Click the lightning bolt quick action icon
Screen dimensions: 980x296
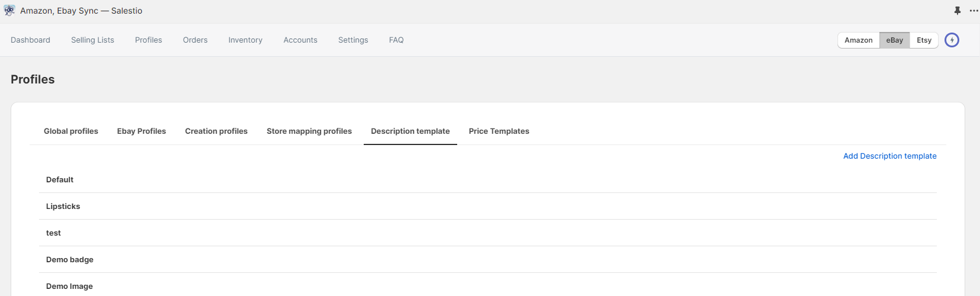pos(952,40)
